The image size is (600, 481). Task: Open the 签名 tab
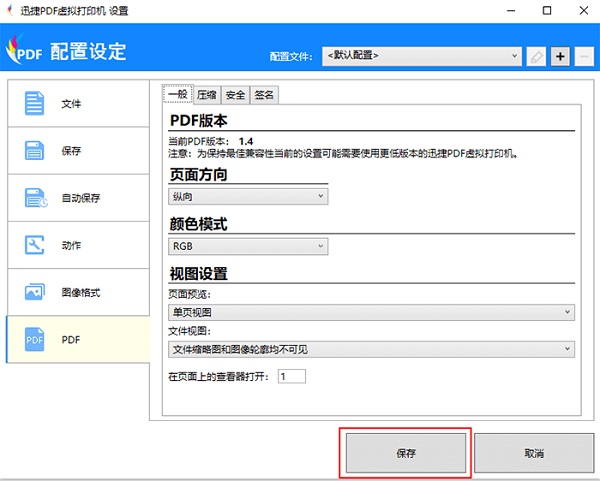tap(264, 95)
